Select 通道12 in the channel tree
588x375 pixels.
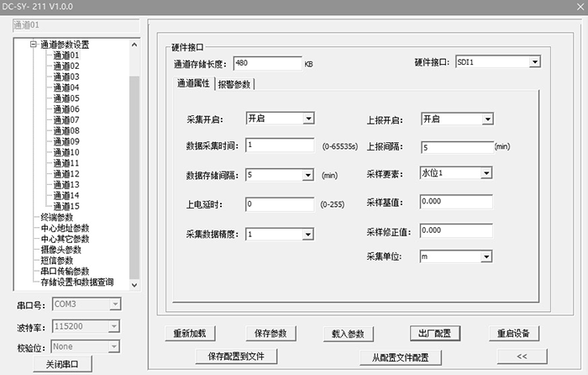[x=66, y=174]
